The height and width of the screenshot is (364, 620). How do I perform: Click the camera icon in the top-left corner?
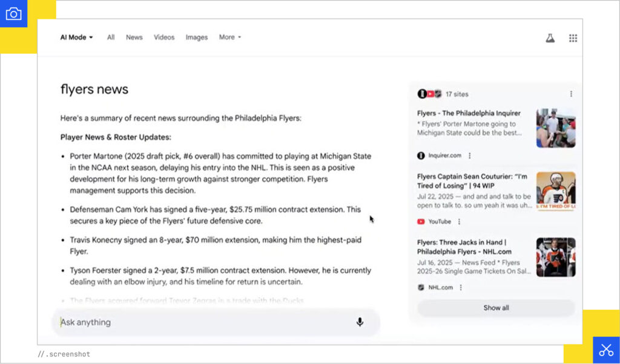tap(13, 13)
